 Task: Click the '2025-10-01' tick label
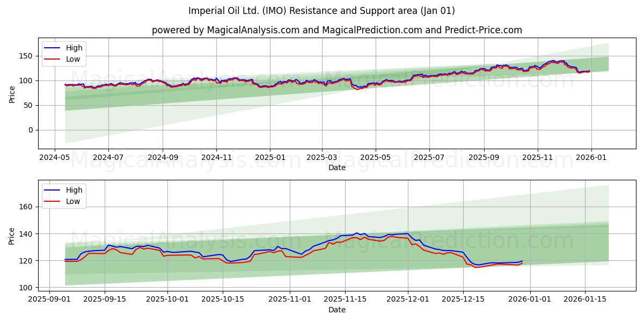click(167, 300)
